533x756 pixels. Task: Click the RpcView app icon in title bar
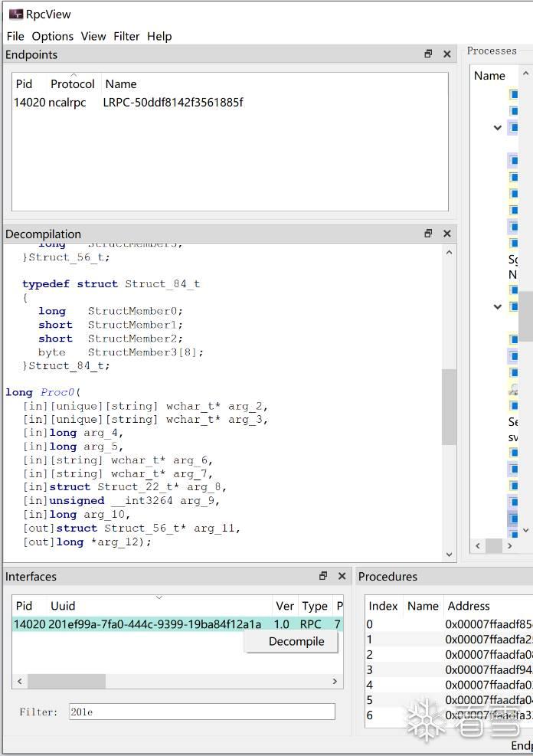16,14
